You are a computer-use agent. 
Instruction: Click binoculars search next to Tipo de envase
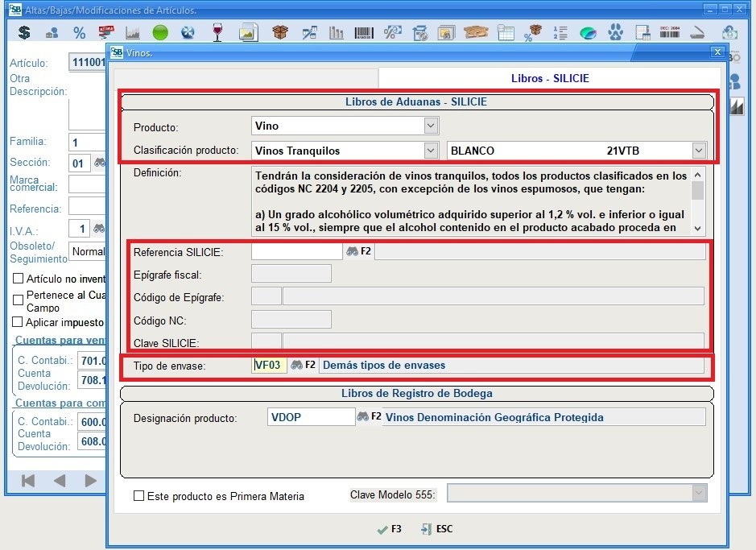click(x=296, y=365)
